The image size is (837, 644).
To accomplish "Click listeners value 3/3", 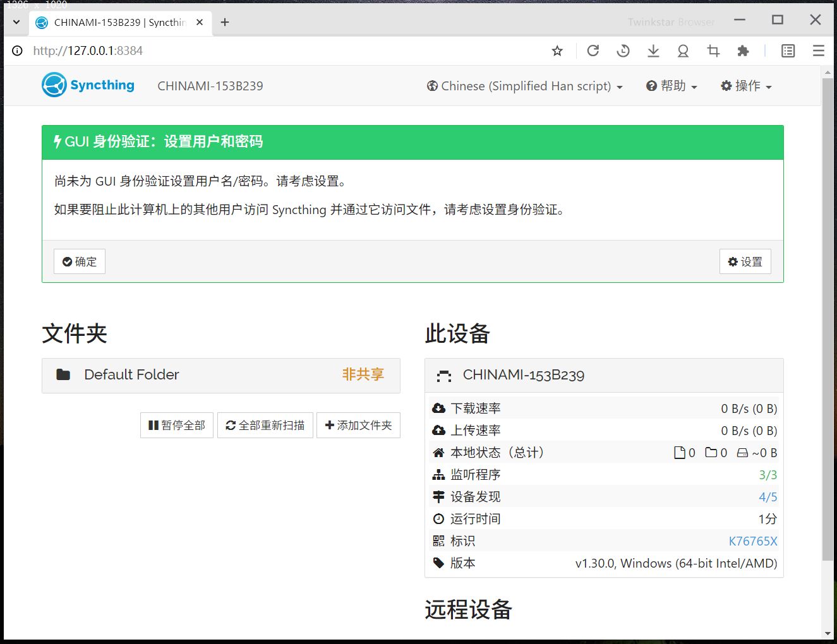I will click(768, 475).
